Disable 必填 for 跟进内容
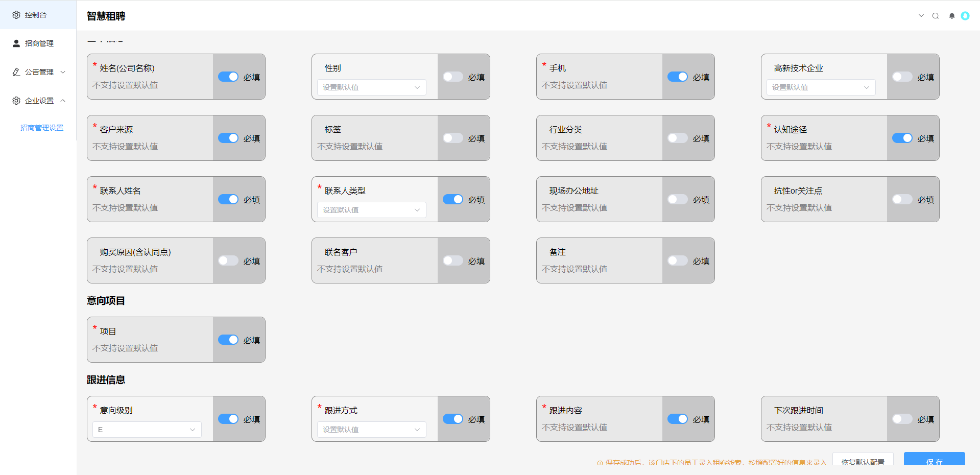The image size is (980, 475). tap(678, 419)
